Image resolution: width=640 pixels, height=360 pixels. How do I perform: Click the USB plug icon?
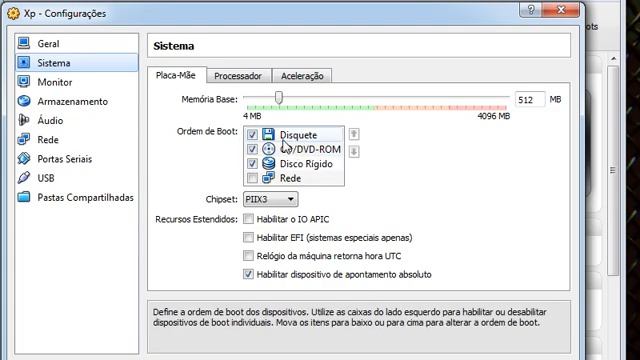(24, 178)
